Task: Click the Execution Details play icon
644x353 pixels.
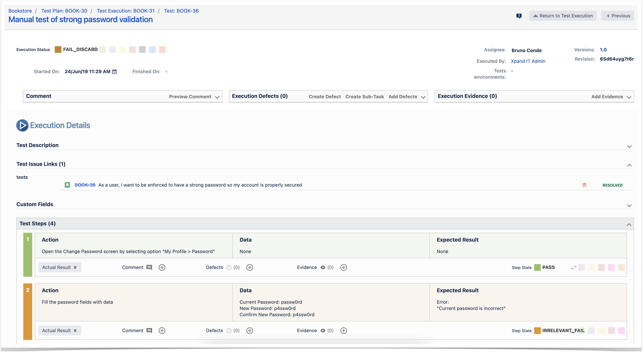Action: pos(22,125)
